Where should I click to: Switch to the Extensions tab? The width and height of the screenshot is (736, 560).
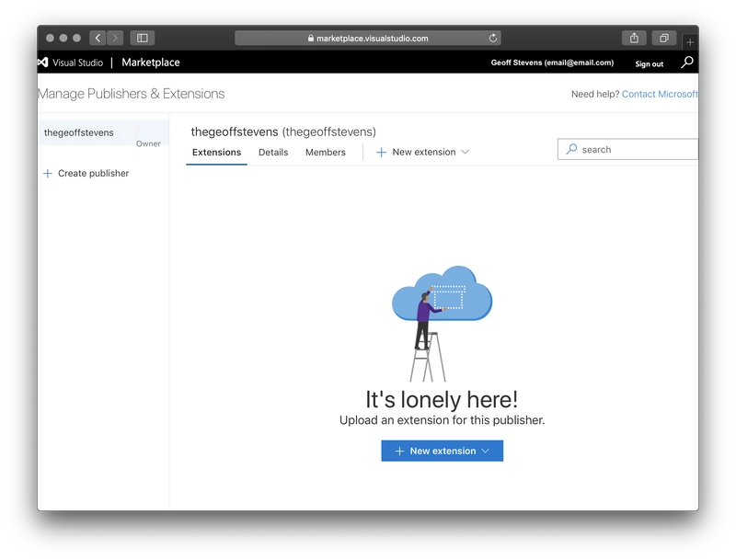[x=216, y=153]
